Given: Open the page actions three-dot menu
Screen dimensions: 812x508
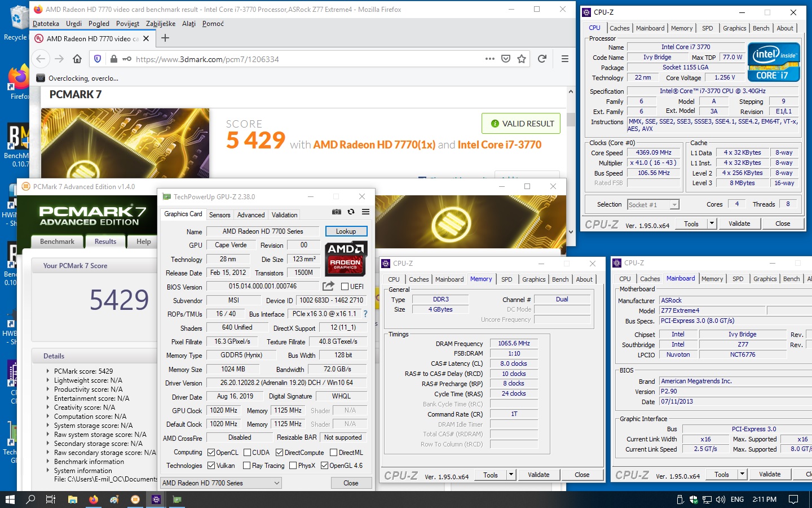Looking at the screenshot, I should pyautogui.click(x=489, y=59).
